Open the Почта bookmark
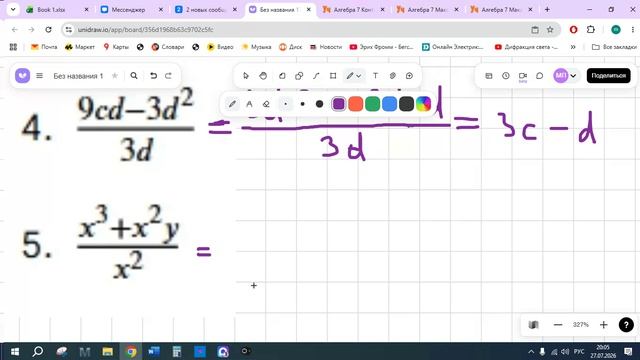640x360 pixels. (44, 47)
